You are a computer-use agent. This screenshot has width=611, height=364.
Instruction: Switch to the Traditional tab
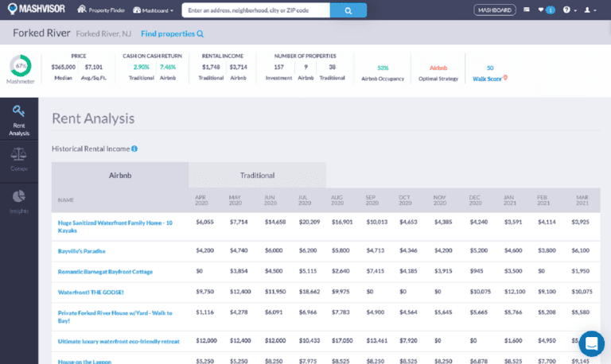coord(257,175)
